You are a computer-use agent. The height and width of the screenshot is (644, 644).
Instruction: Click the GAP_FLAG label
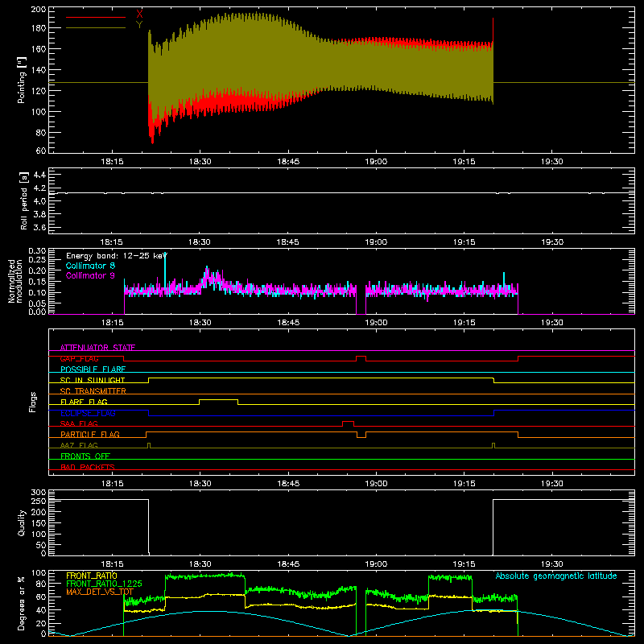pos(79,358)
